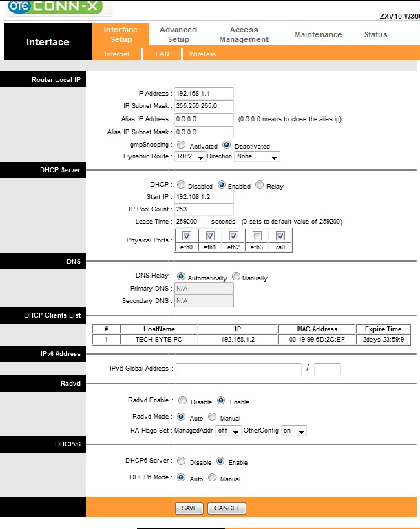This screenshot has width=420, height=529.
Task: Set DHCP to Disabled
Action: [181, 185]
